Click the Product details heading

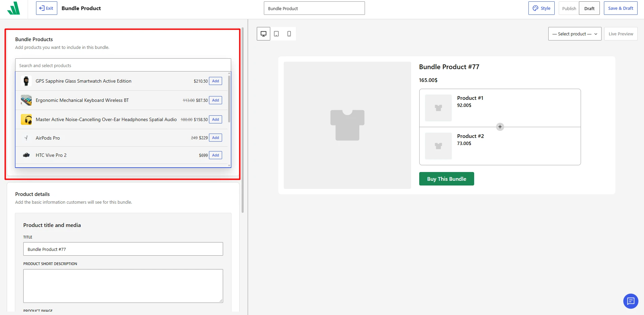32,194
